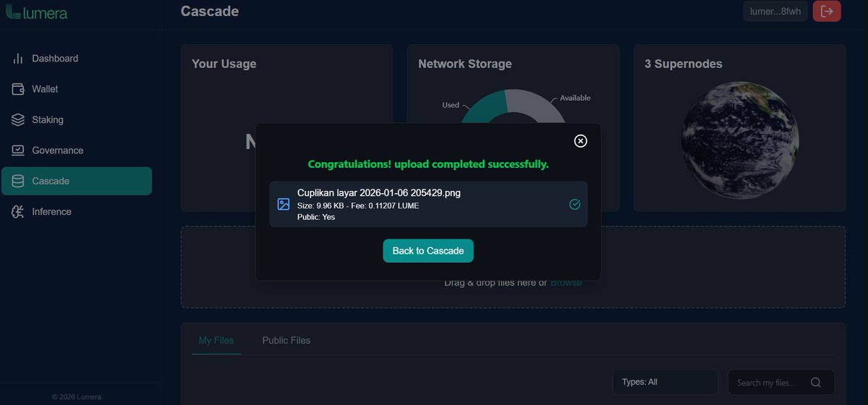868x405 pixels.
Task: Click the lumer...8fwh wallet address button
Action: click(x=775, y=11)
